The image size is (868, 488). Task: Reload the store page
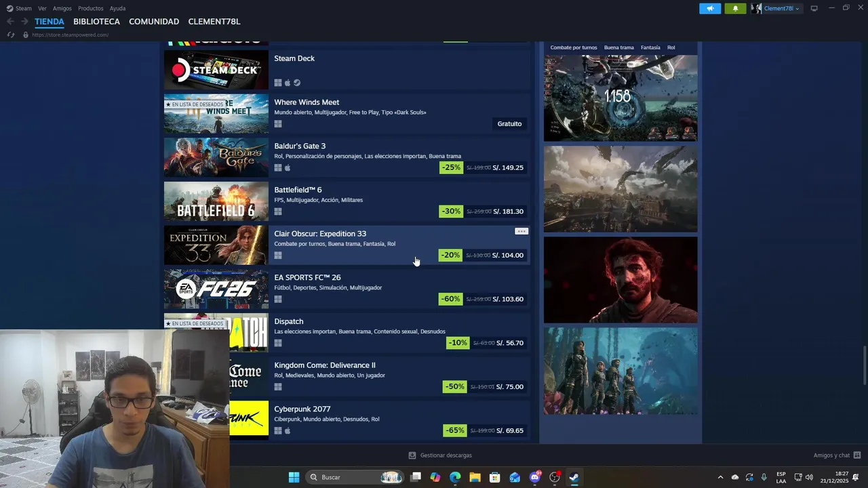tap(10, 35)
